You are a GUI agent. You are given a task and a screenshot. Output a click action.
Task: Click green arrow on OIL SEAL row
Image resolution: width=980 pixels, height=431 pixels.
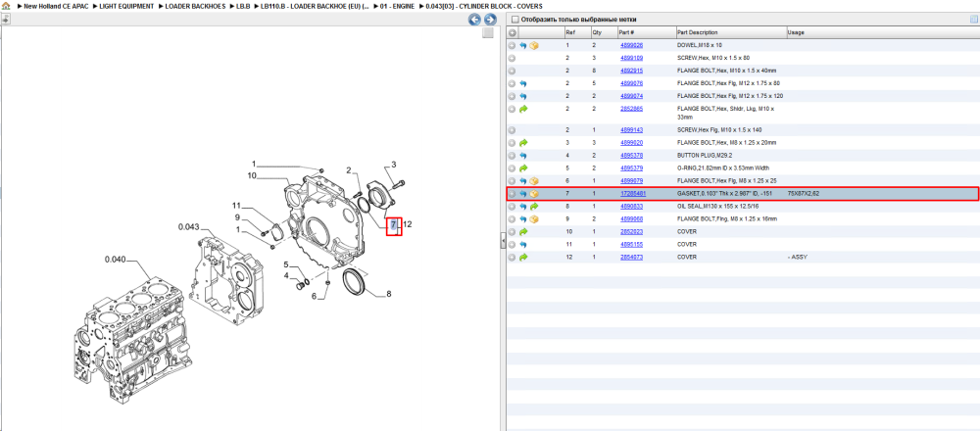point(534,206)
